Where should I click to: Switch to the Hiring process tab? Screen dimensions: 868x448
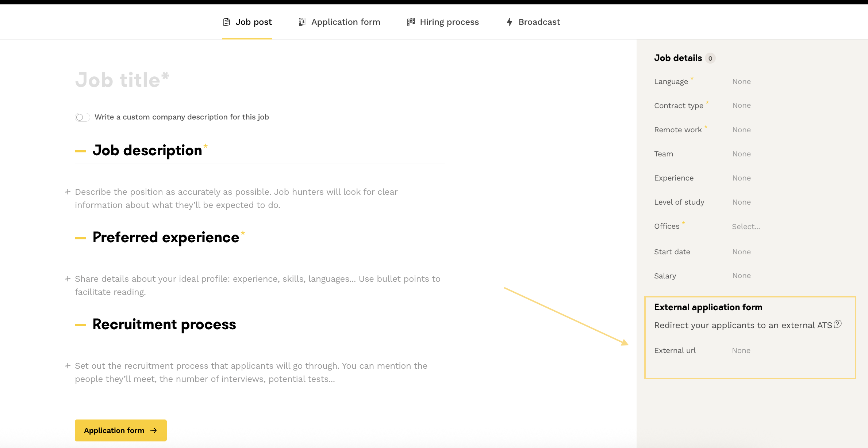[x=449, y=22]
